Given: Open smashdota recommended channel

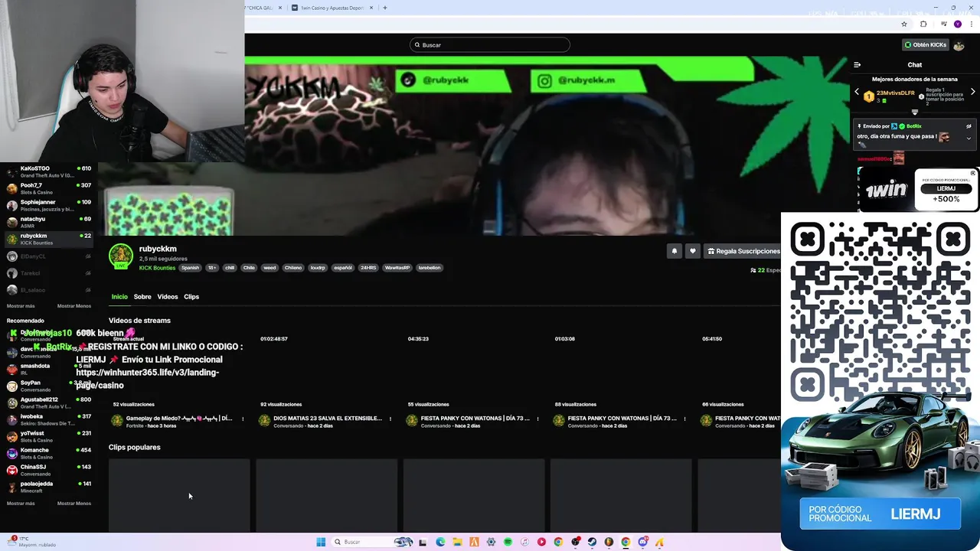Looking at the screenshot, I should 49,369.
